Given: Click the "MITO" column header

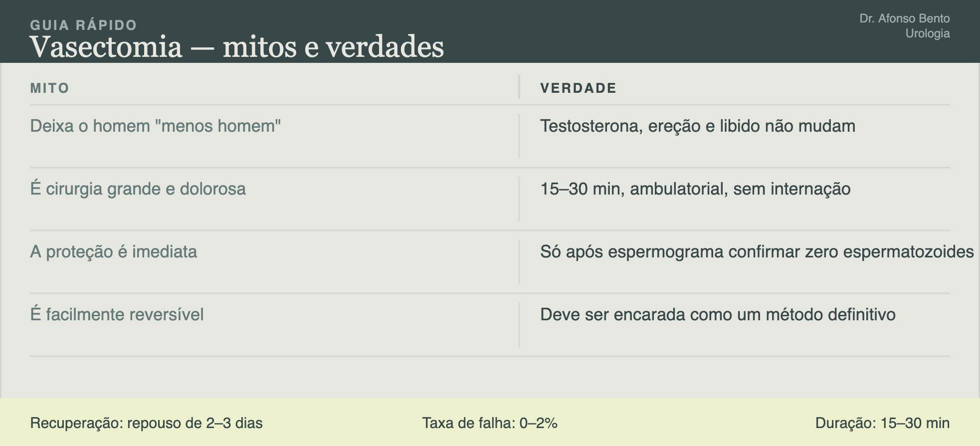Looking at the screenshot, I should point(49,88).
